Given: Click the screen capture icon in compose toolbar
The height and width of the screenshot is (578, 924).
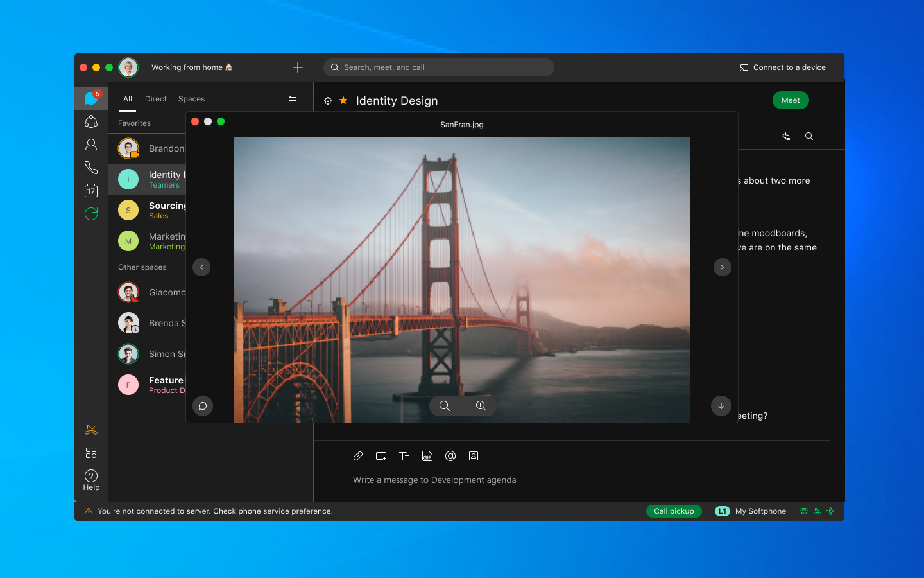Looking at the screenshot, I should 381,456.
